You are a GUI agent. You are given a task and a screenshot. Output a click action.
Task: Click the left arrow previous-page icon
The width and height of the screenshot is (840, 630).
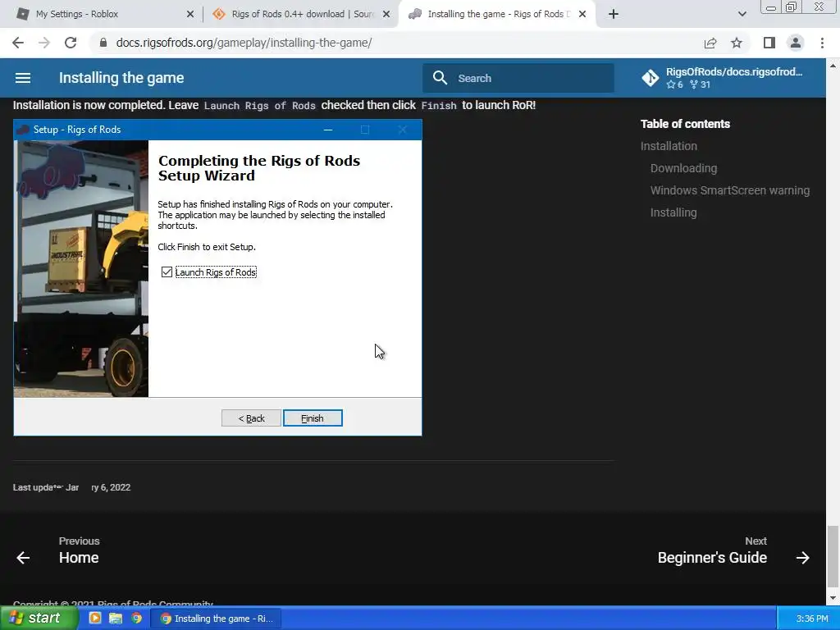coord(23,558)
